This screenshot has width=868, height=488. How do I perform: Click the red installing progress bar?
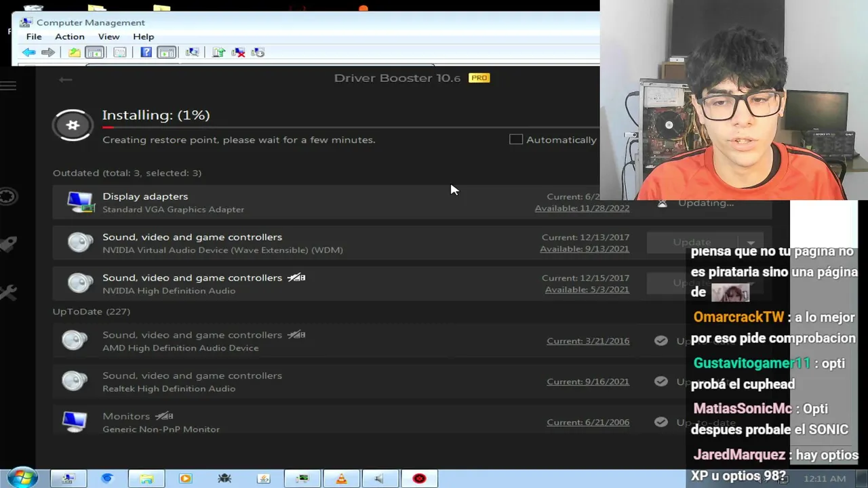coord(108,127)
